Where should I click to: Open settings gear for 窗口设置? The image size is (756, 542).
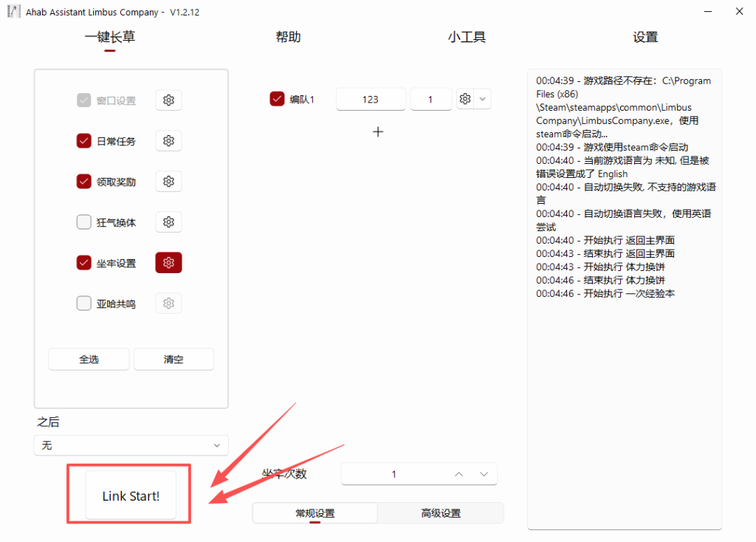click(168, 100)
